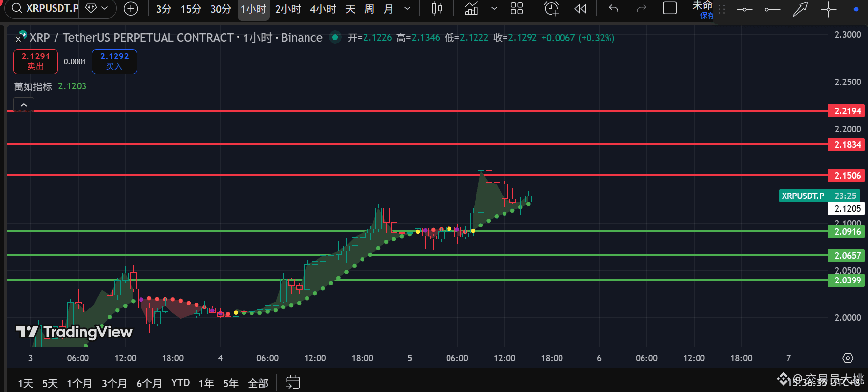Viewport: 868px width, 392px height.
Task: Switch to the 3分 timeframe
Action: coord(164,9)
